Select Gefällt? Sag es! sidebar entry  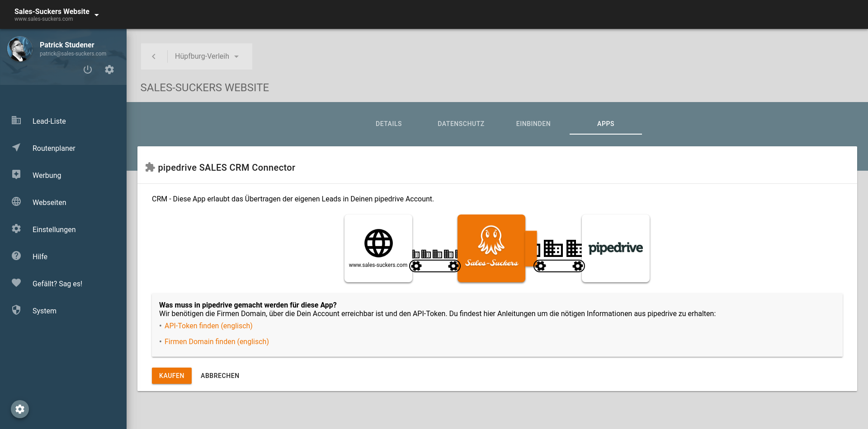tap(63, 284)
